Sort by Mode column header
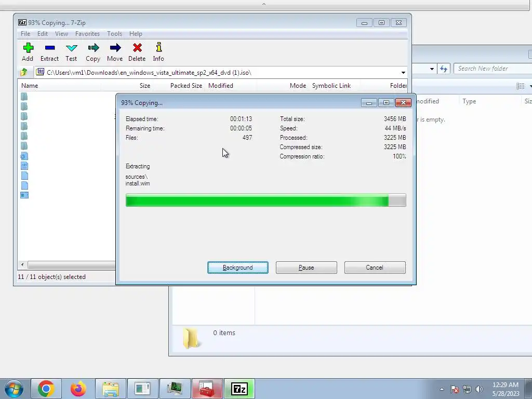The width and height of the screenshot is (532, 399). [283, 86]
